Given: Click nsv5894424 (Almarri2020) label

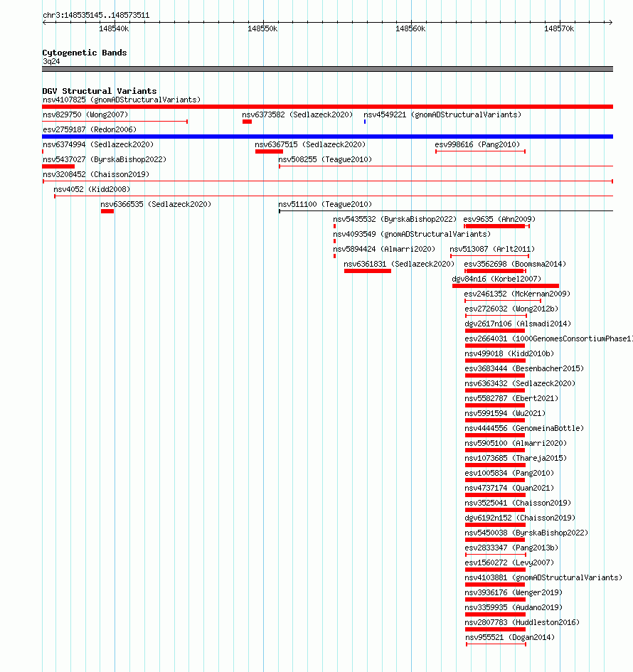Looking at the screenshot, I should (385, 249).
